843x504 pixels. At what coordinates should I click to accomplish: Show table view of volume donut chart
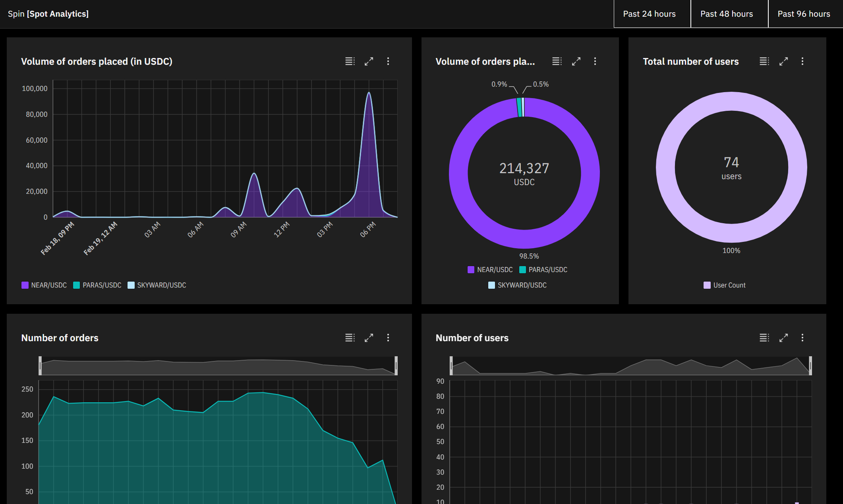pos(557,61)
